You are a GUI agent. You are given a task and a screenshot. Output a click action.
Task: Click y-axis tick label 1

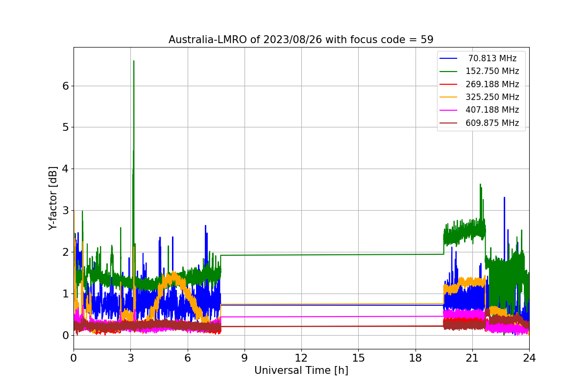click(66, 294)
